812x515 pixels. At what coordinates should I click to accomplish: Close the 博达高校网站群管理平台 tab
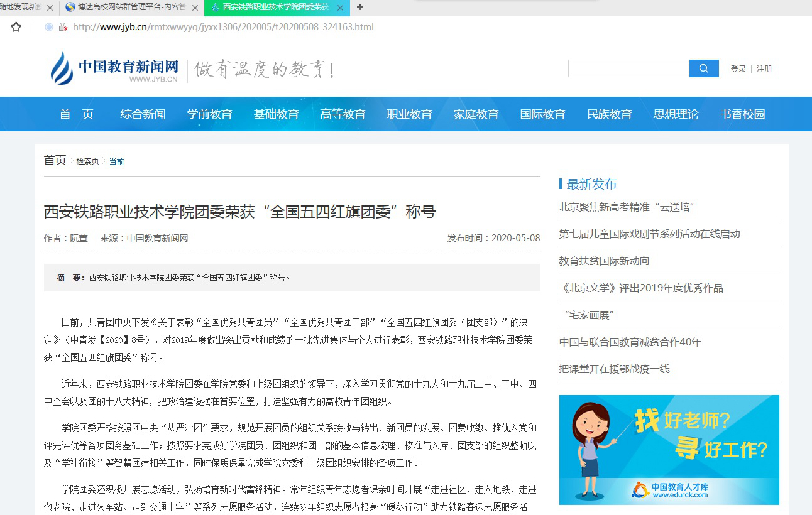click(195, 8)
